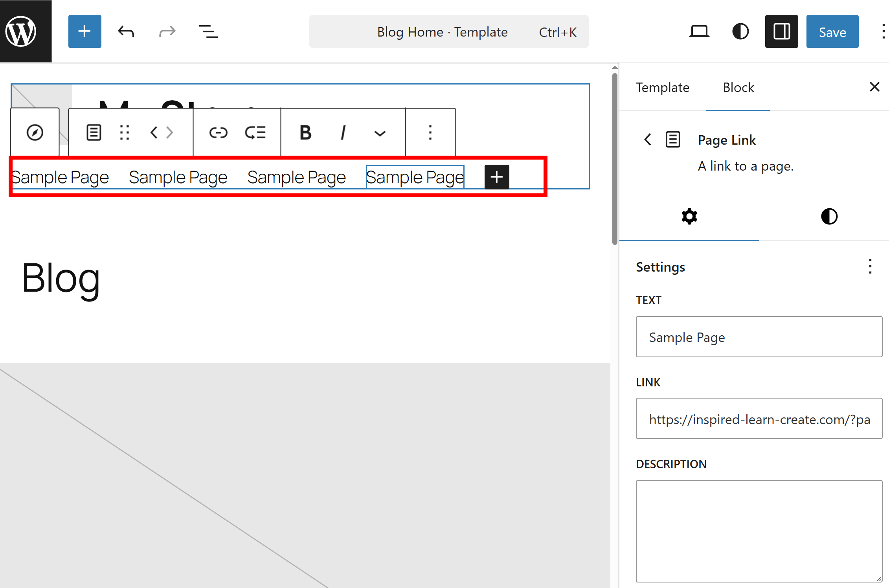Open Settings panel three-dot options
The height and width of the screenshot is (588, 889).
(x=870, y=266)
